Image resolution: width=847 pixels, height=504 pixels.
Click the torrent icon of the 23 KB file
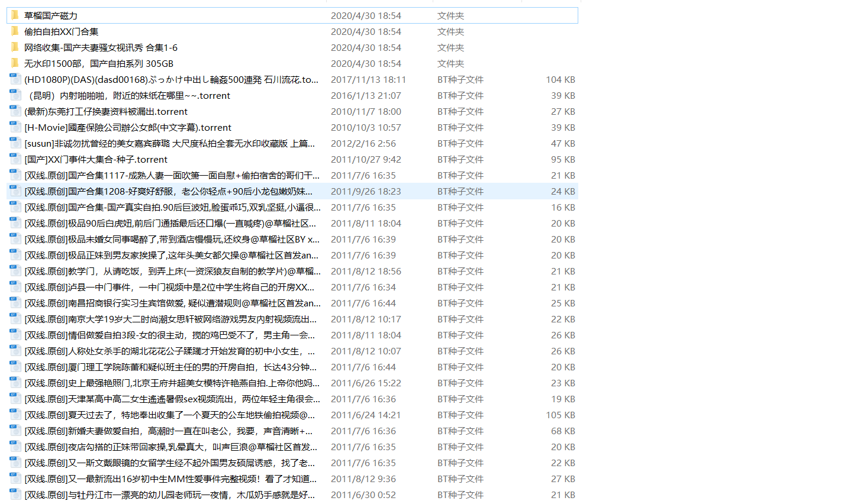coord(15,383)
